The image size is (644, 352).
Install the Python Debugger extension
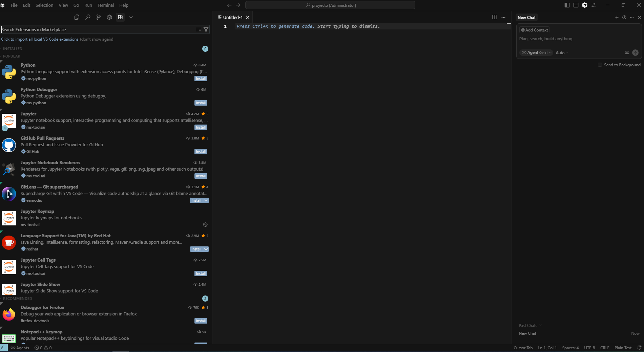coord(201,103)
